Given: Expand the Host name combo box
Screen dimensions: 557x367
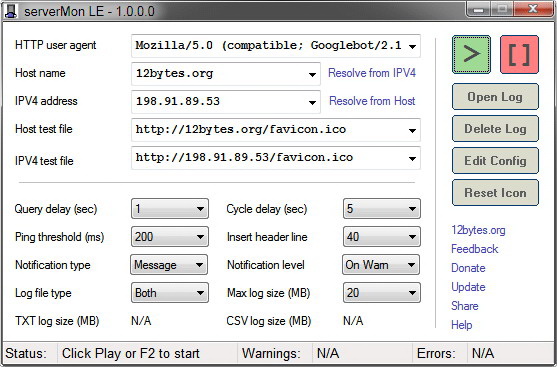Looking at the screenshot, I should coord(312,74).
